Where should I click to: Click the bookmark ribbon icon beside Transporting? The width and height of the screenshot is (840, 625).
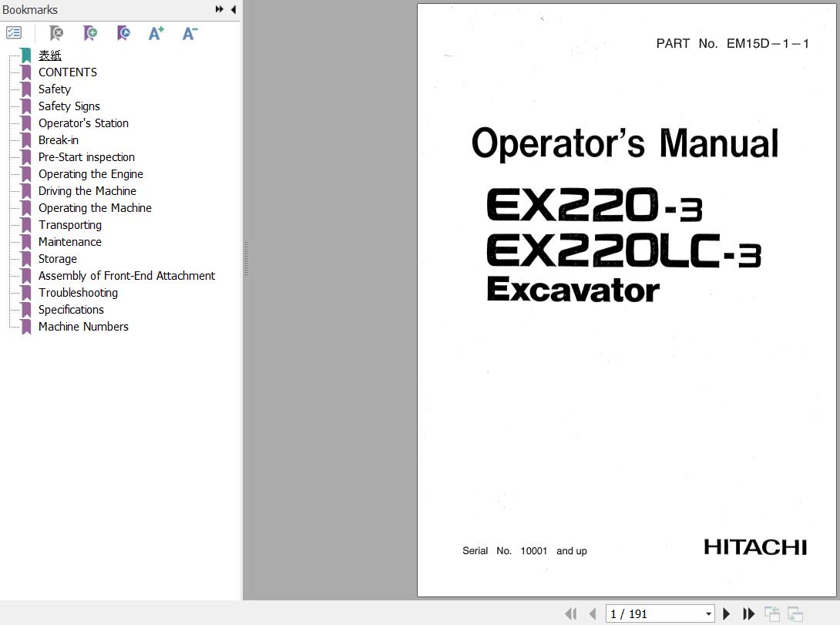(x=26, y=225)
